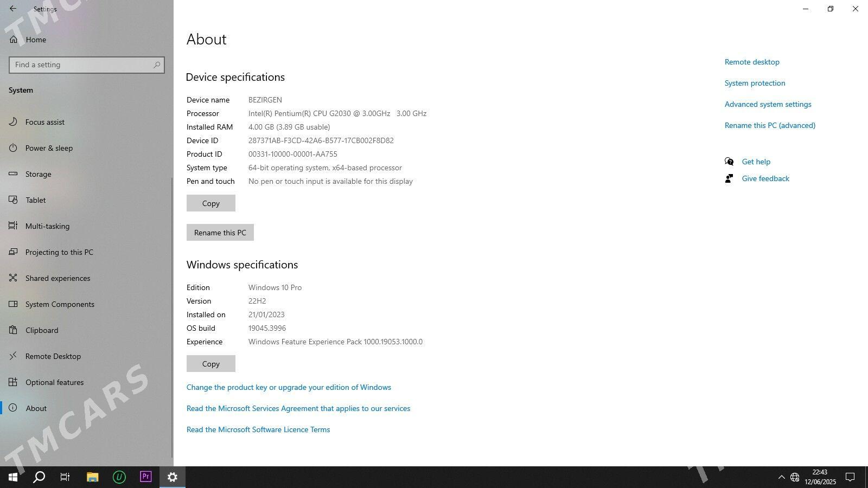The image size is (868, 488).
Task: Click the back arrow in Settings
Action: coord(13,9)
